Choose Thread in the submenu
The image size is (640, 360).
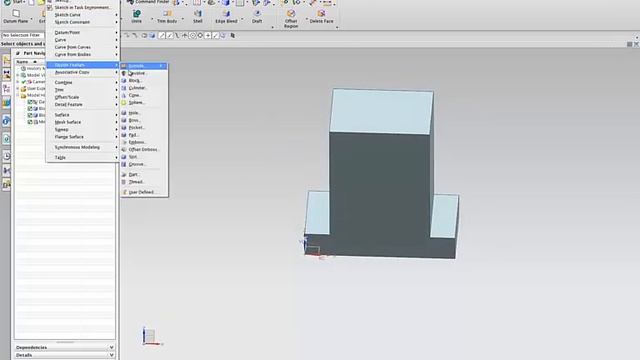point(144,182)
